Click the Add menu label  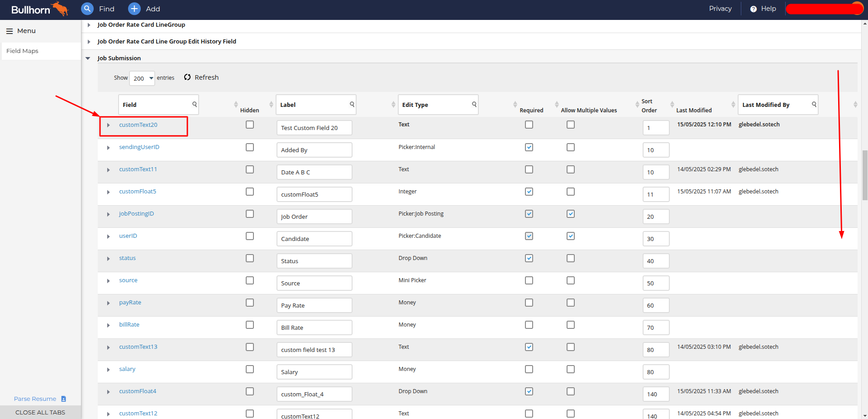153,9
